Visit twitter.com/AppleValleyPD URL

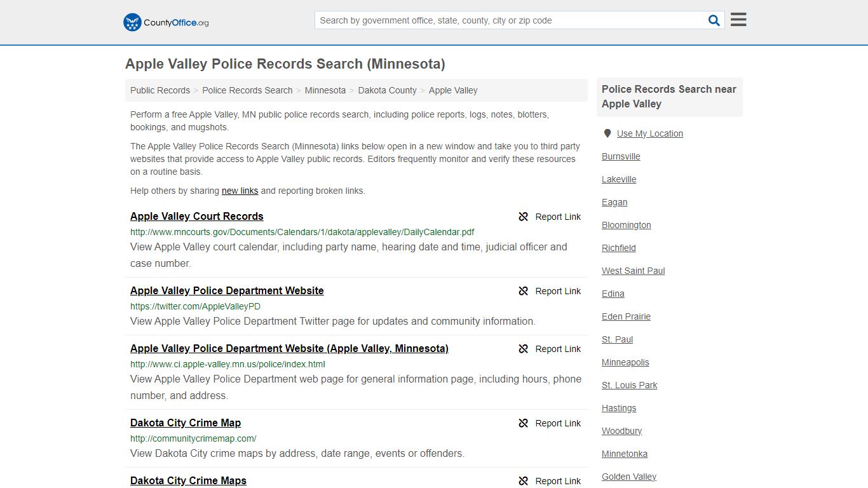pyautogui.click(x=195, y=306)
